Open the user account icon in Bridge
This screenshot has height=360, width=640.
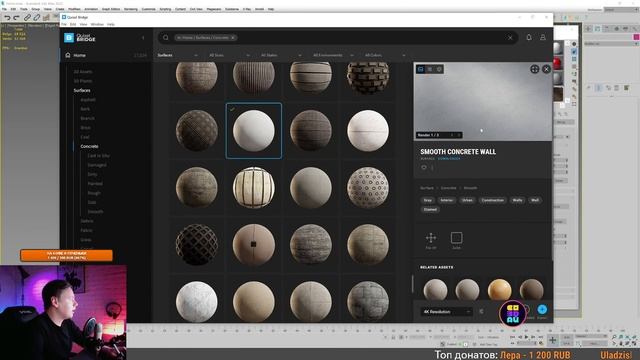pyautogui.click(x=543, y=37)
